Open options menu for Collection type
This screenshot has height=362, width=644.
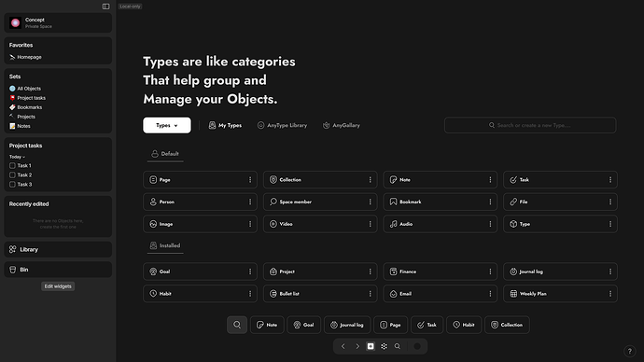tap(370, 180)
